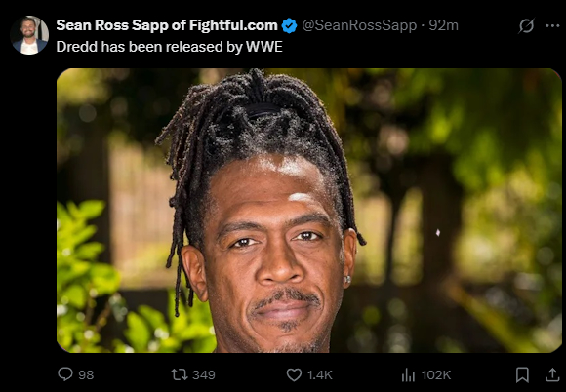The height and width of the screenshot is (392, 566).
Task: Open the Grok explain-post icon
Action: pos(526,25)
